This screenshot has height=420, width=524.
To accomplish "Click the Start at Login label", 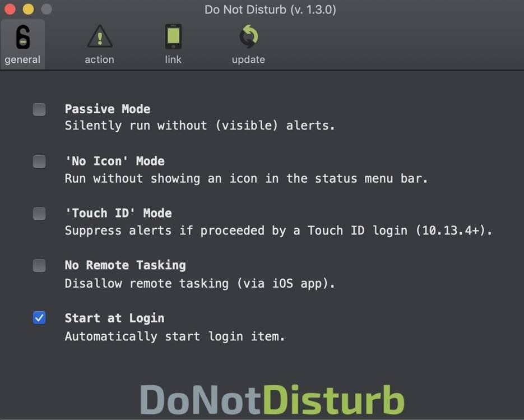I will [114, 318].
